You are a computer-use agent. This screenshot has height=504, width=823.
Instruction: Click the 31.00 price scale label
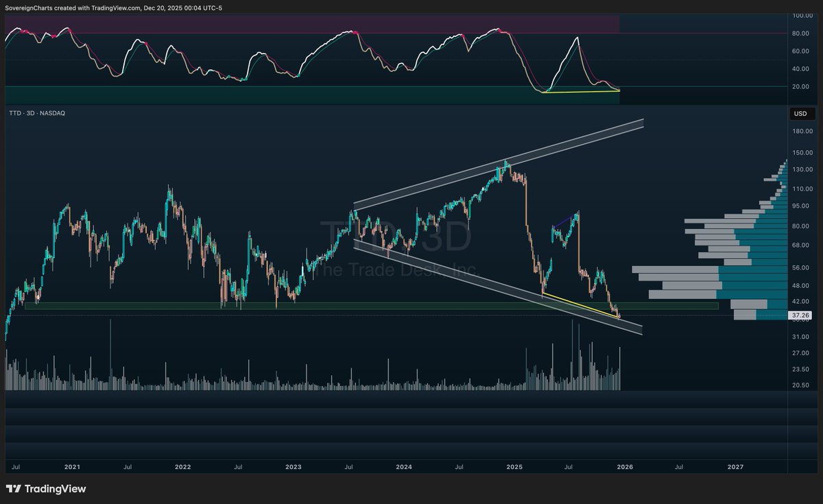800,337
